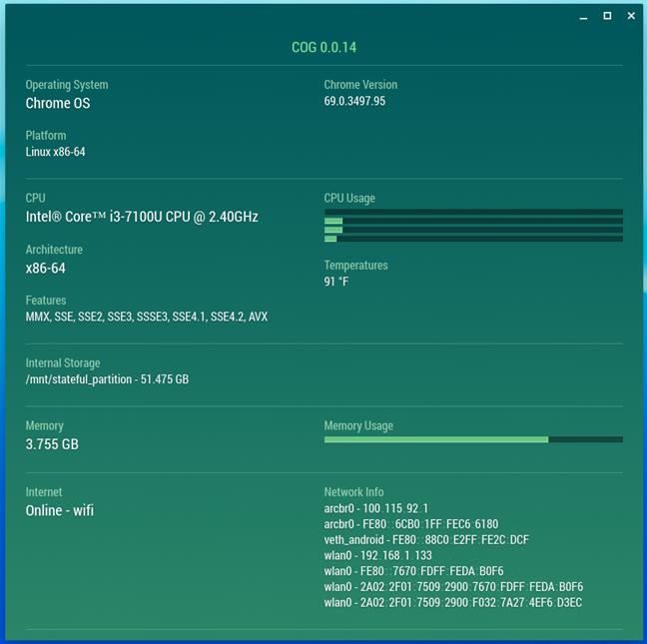The width and height of the screenshot is (647, 644).
Task: Click wlan0 - 192.168.1.133 entry
Action: pyautogui.click(x=378, y=555)
